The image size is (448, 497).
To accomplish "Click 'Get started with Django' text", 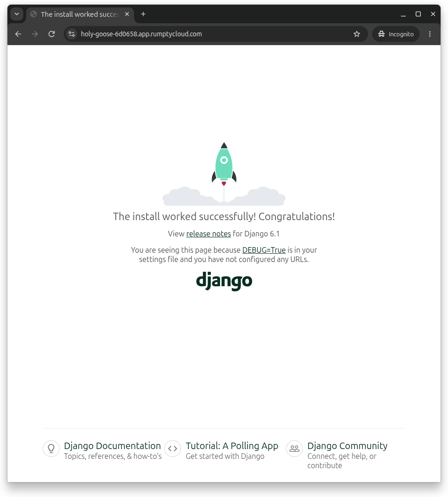I will [x=225, y=456].
